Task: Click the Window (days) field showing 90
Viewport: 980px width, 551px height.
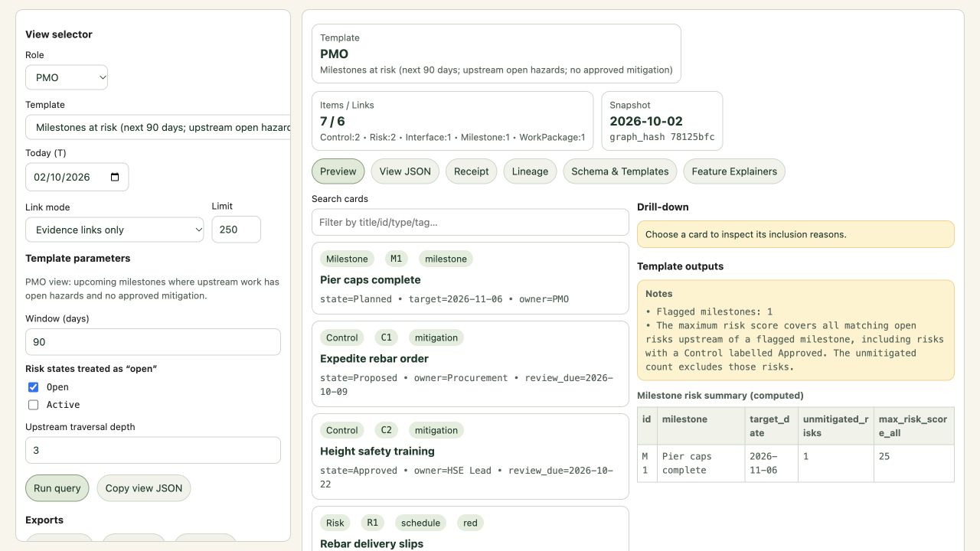Action: pos(153,342)
